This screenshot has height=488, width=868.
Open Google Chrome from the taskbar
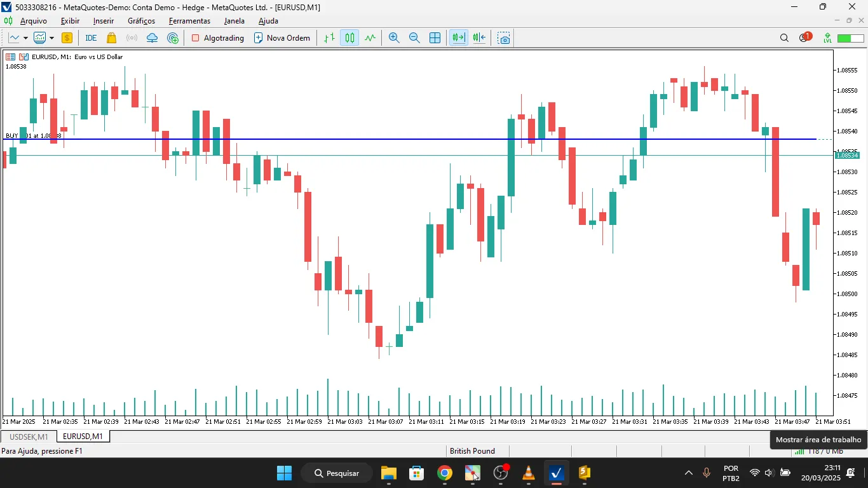click(x=444, y=473)
